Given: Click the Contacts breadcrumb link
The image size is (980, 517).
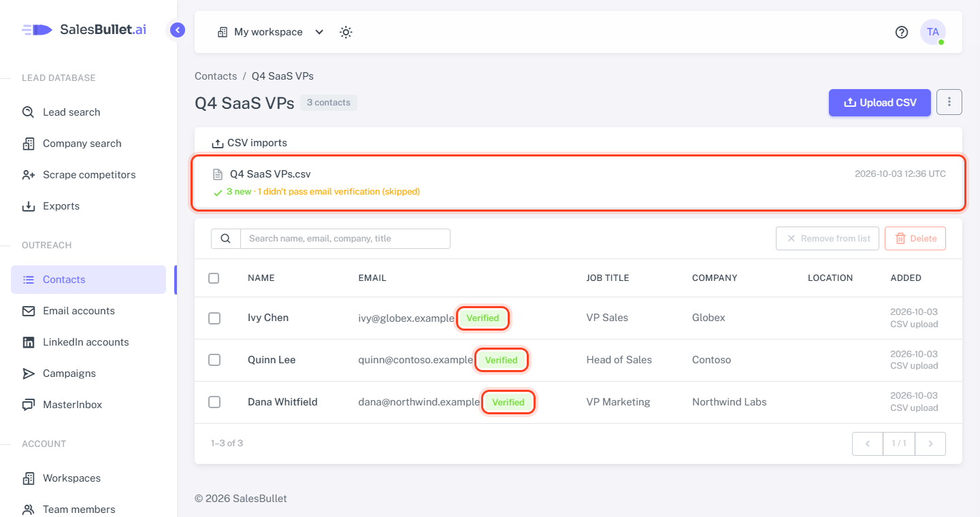Looking at the screenshot, I should [x=216, y=76].
